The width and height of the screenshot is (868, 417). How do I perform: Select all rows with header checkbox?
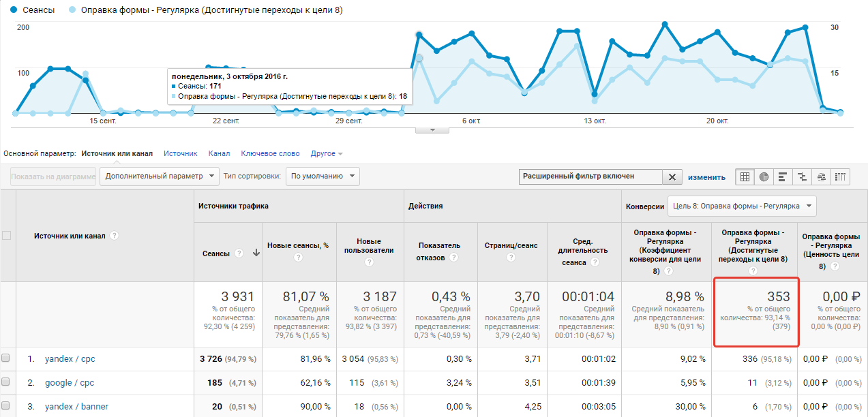click(7, 236)
